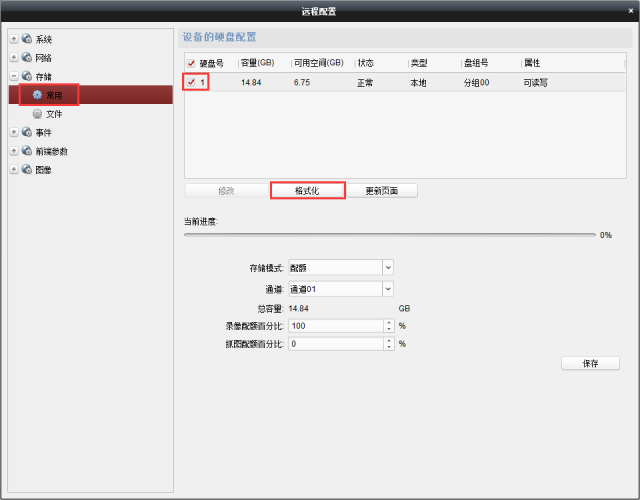The width and height of the screenshot is (640, 500).
Task: Expand the 系统 tree node
Action: coord(13,39)
